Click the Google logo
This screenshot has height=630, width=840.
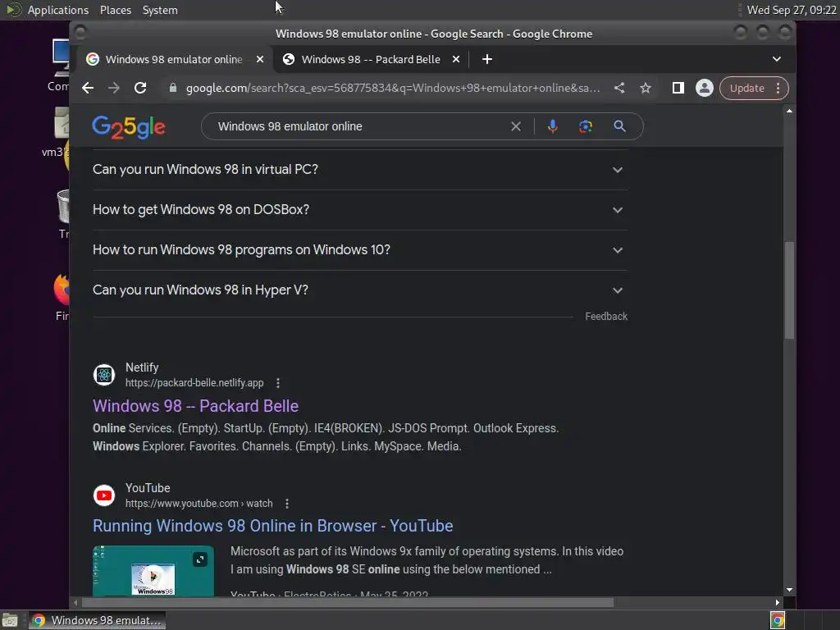click(129, 127)
